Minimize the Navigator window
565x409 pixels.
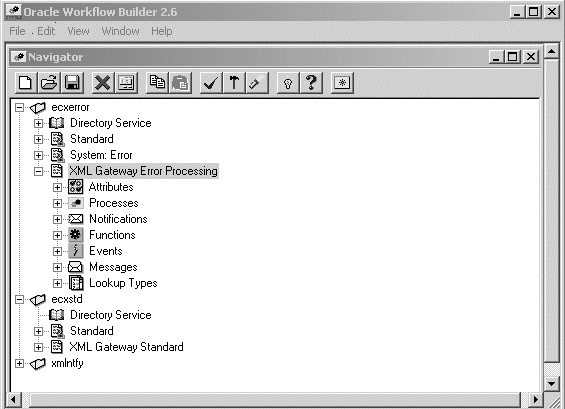[x=497, y=57]
